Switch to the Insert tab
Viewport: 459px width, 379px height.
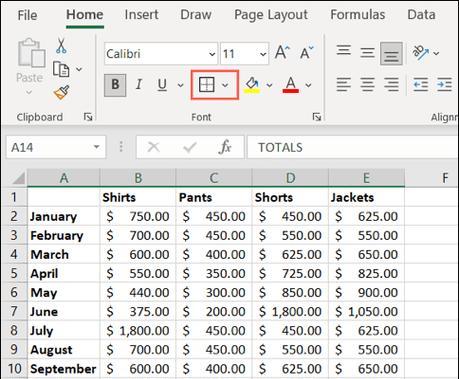142,15
